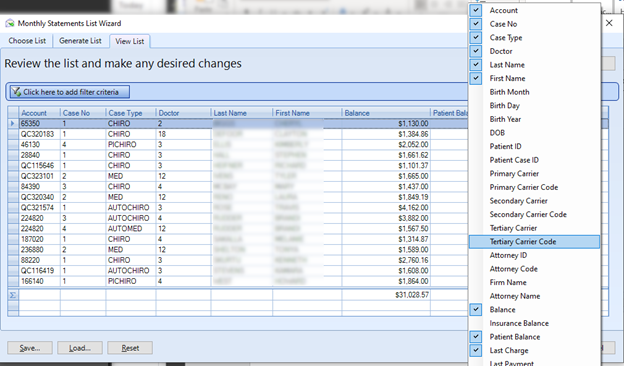The height and width of the screenshot is (366, 624).
Task: Sort by the Last Name column header
Action: coord(242,113)
